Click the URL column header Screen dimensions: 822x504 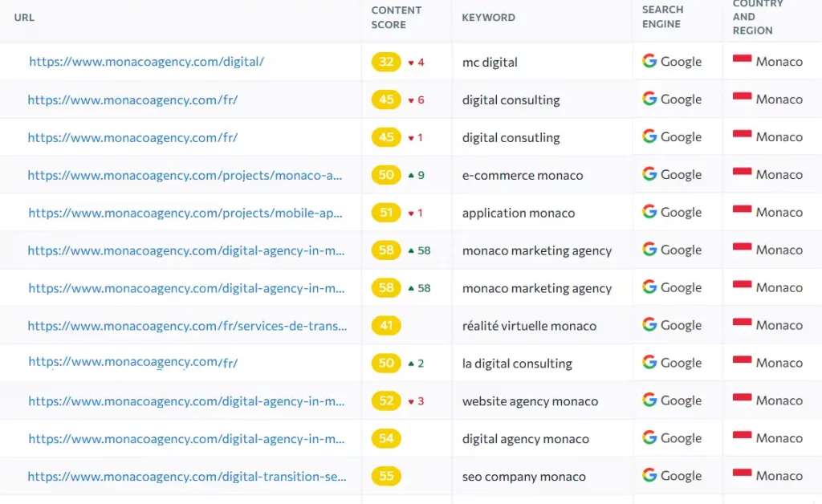click(24, 18)
